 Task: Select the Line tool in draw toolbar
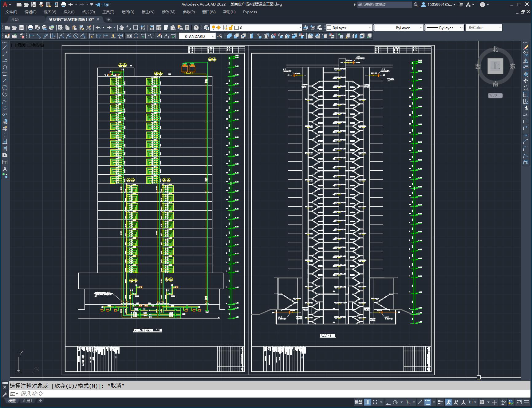(5, 47)
